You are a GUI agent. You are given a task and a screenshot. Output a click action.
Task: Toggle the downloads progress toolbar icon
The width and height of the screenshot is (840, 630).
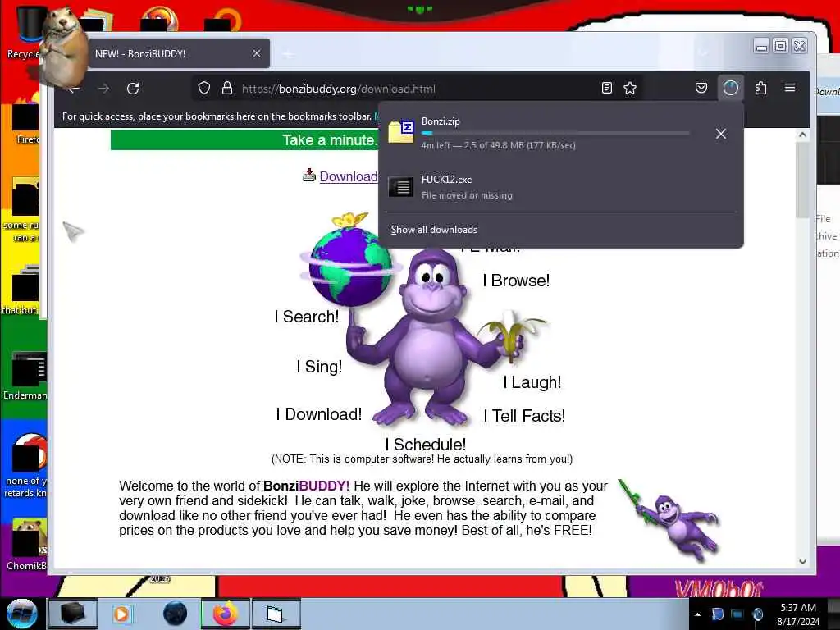(731, 88)
